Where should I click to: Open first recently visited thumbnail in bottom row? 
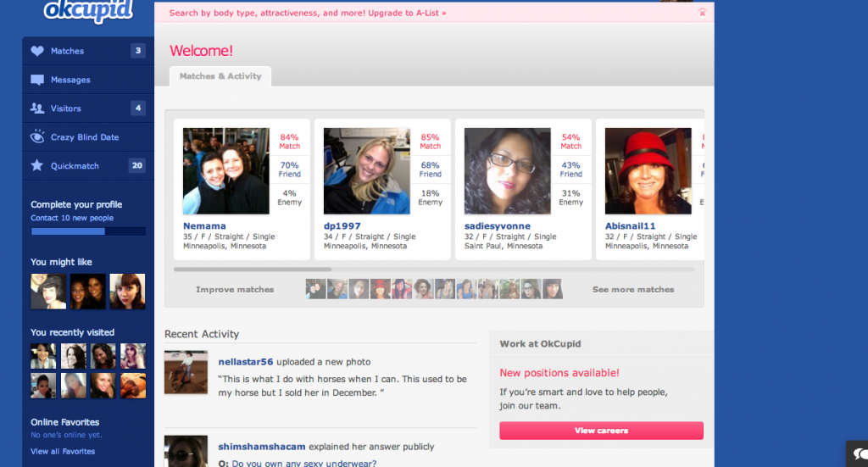tap(43, 386)
